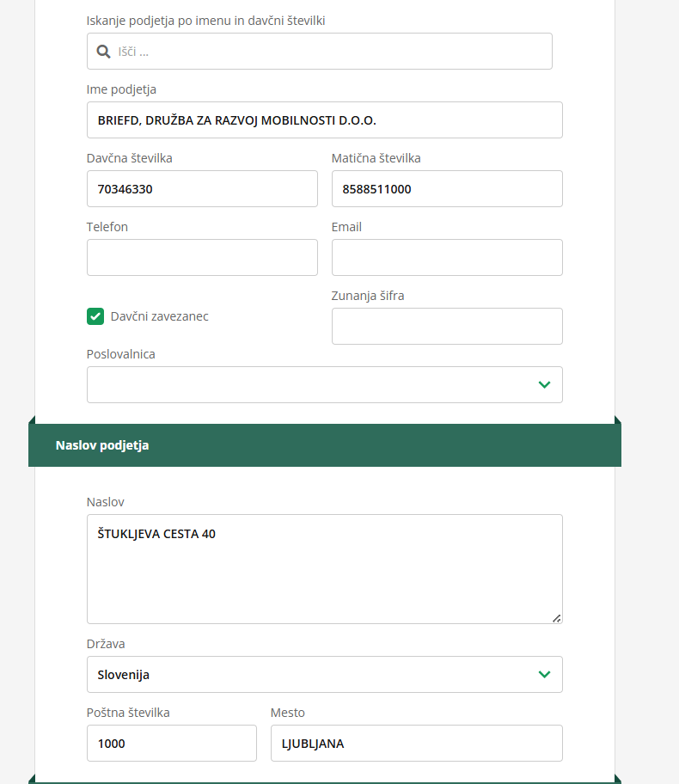This screenshot has height=784, width=679.
Task: Select the 'Matična številka' input field
Action: (x=447, y=189)
